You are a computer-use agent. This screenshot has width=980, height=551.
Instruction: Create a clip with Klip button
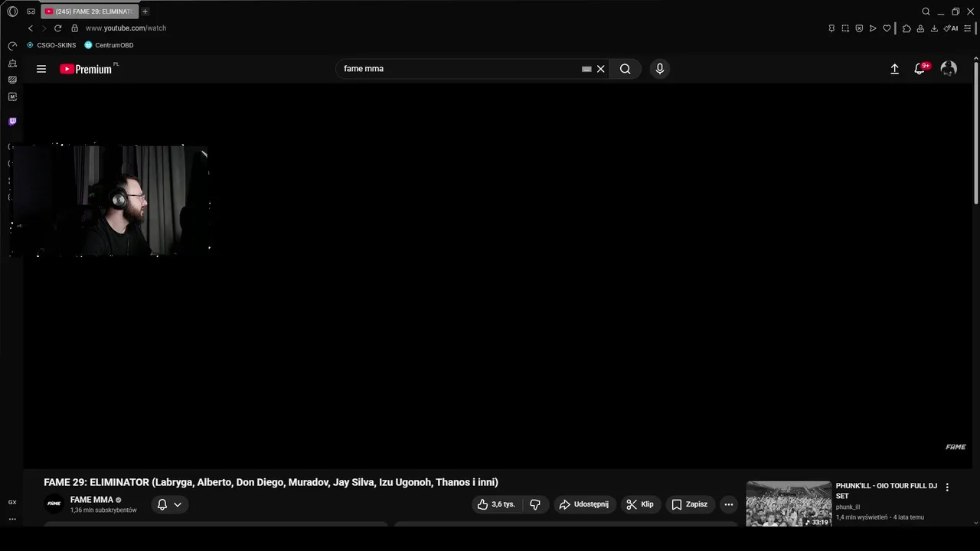click(x=640, y=504)
